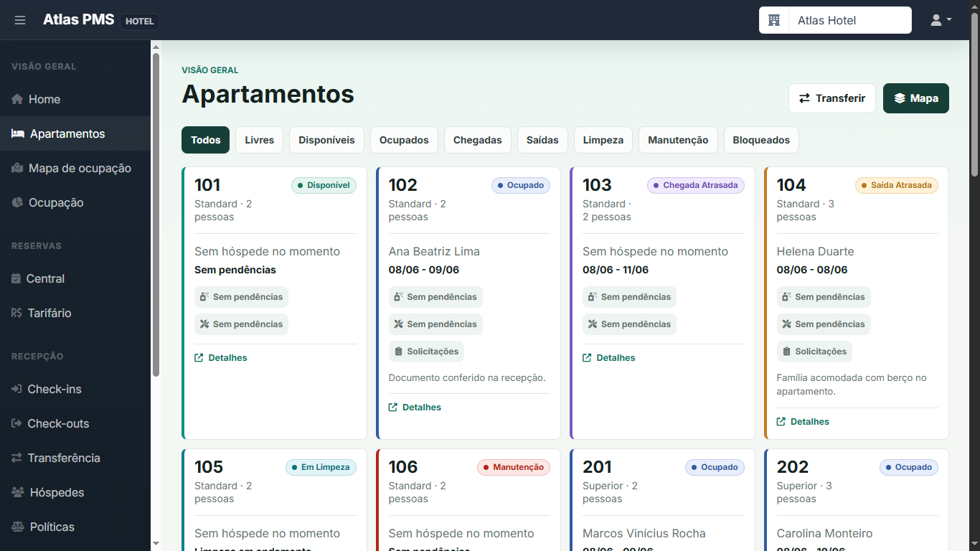Image resolution: width=980 pixels, height=551 pixels.
Task: Open Ocupação sidebar item
Action: 75,202
